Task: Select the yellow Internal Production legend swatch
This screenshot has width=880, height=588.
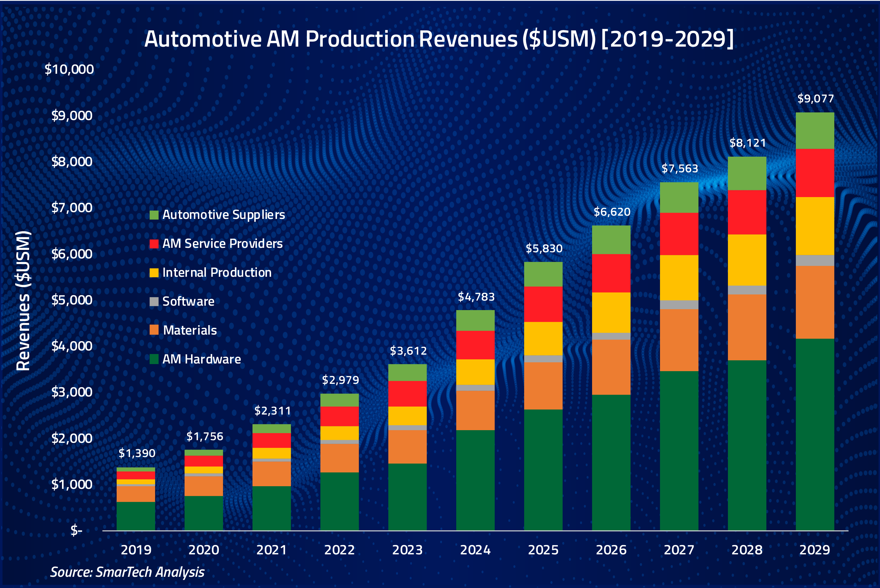Action: pyautogui.click(x=154, y=273)
